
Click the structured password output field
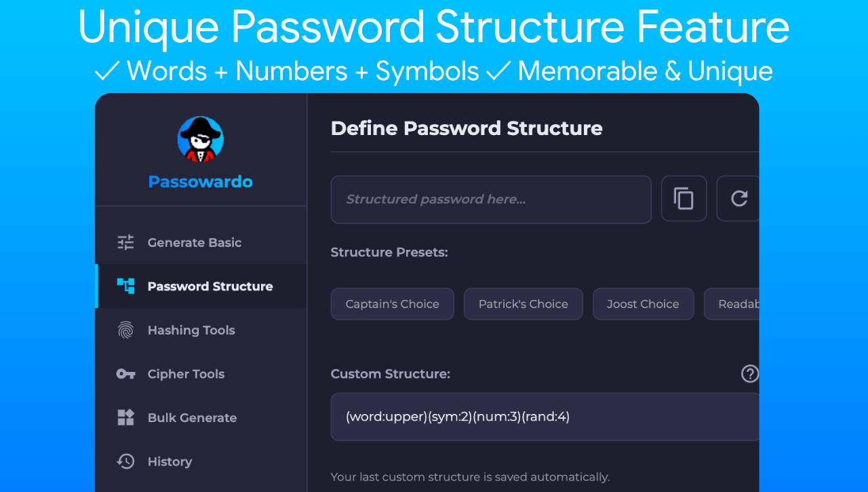(491, 200)
